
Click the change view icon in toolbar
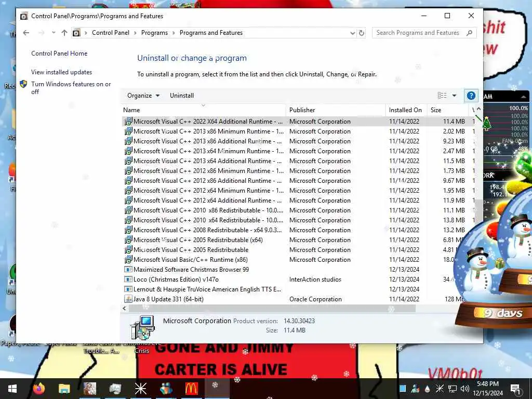[x=442, y=96]
